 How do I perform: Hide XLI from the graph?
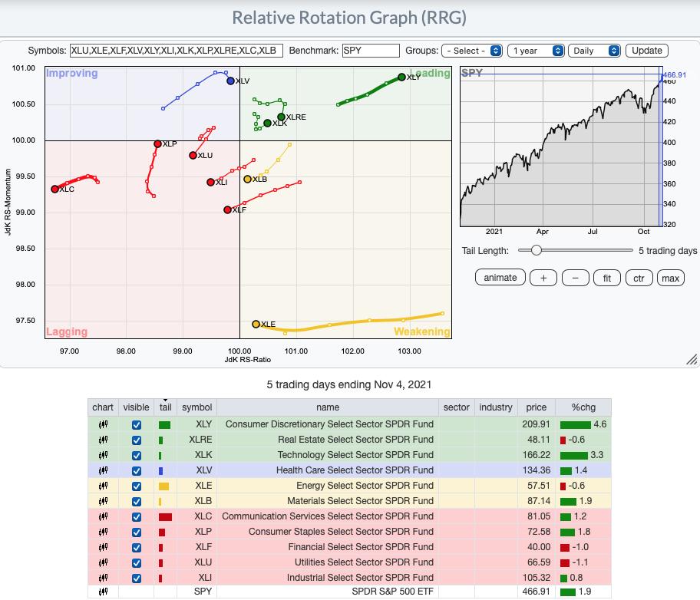[x=137, y=578]
